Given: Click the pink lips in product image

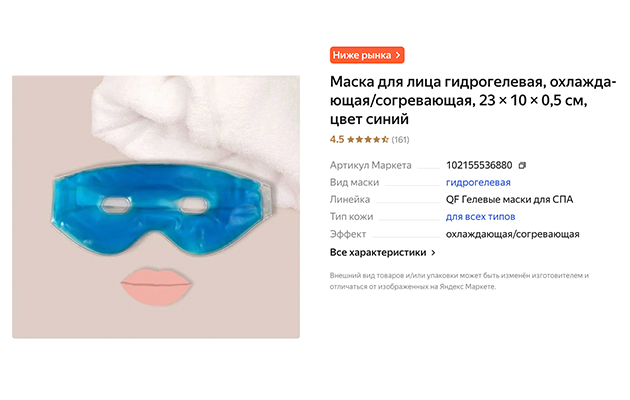Looking at the screenshot, I should point(156,287).
